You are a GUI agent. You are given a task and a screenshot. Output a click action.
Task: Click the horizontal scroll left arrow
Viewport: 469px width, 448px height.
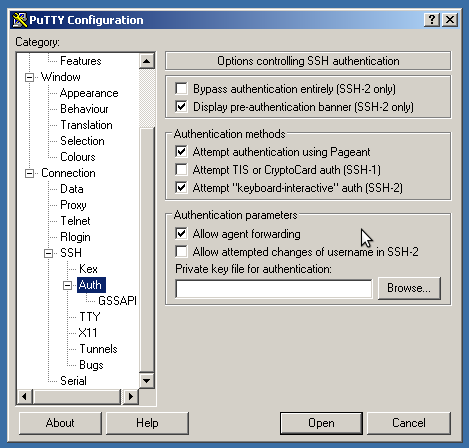(24, 396)
